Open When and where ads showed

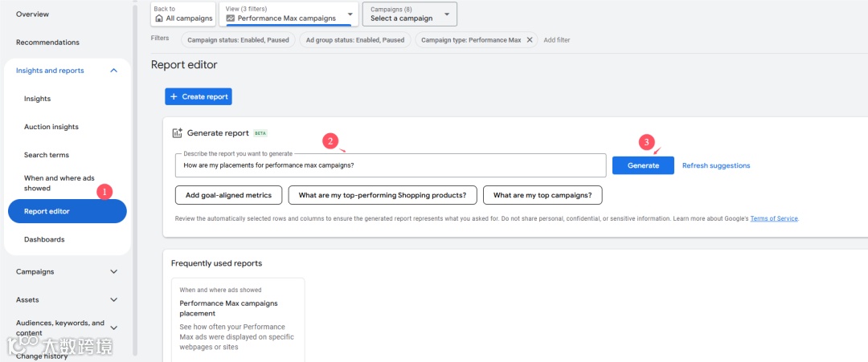pos(59,183)
